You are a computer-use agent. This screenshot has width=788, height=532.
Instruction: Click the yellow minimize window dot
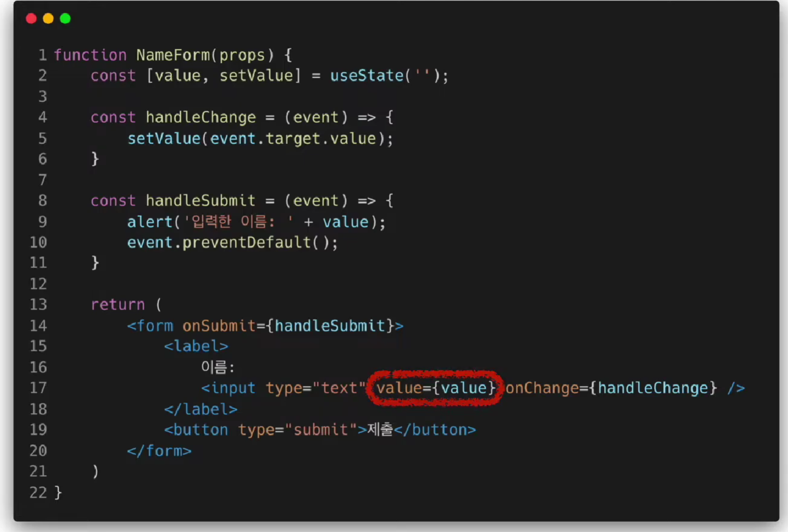48,19
